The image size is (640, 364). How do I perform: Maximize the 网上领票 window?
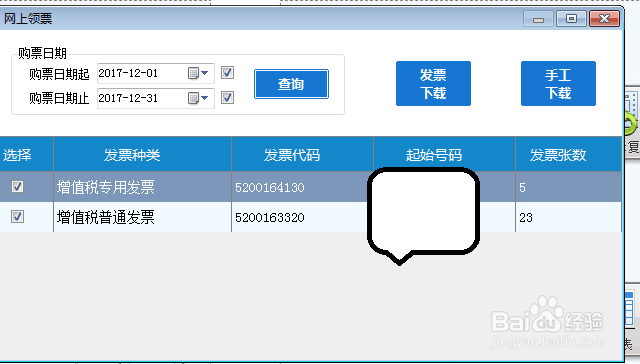coord(571,19)
